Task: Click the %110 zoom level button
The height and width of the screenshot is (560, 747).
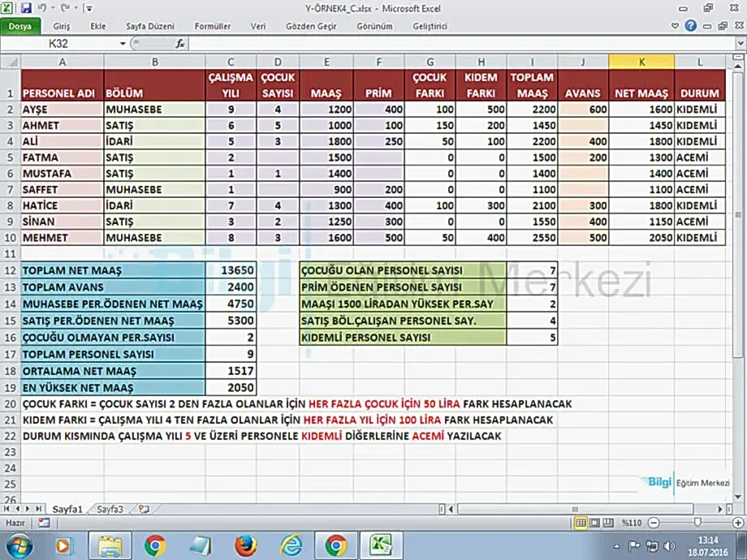Action: coord(633,523)
